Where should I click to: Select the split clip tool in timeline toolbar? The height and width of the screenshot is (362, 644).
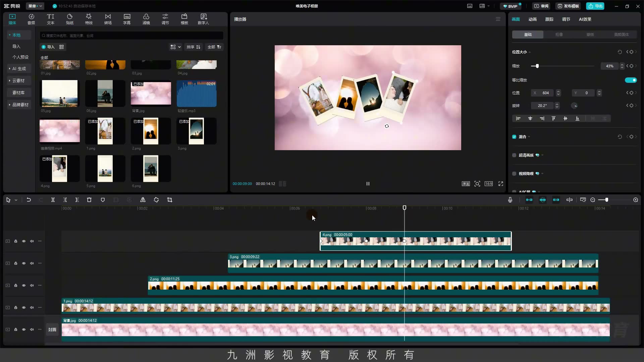53,200
